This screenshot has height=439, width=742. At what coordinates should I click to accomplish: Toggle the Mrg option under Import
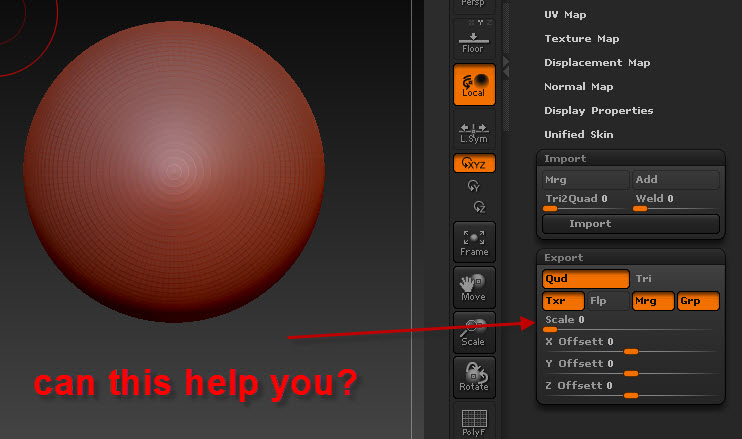[585, 180]
